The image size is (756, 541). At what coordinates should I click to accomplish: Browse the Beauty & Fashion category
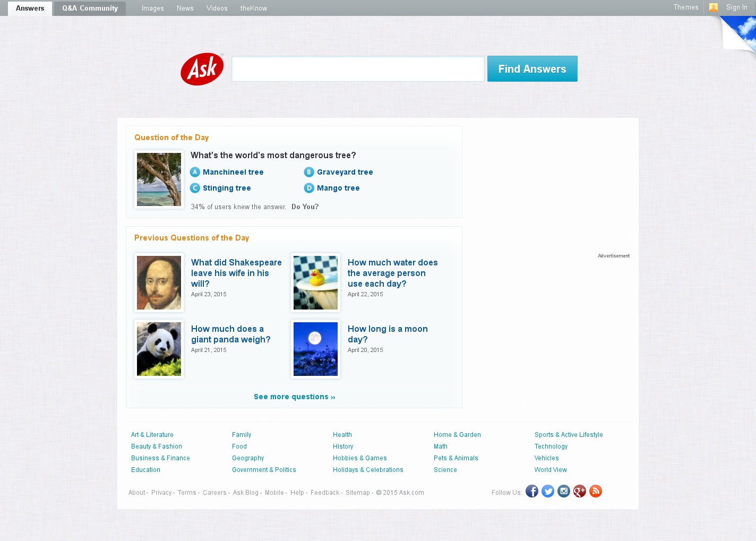[x=157, y=446]
